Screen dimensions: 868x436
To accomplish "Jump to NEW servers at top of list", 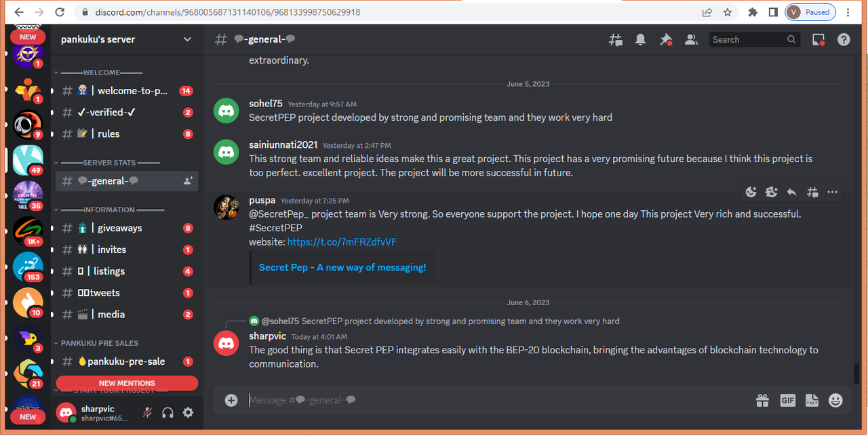I will [x=28, y=37].
